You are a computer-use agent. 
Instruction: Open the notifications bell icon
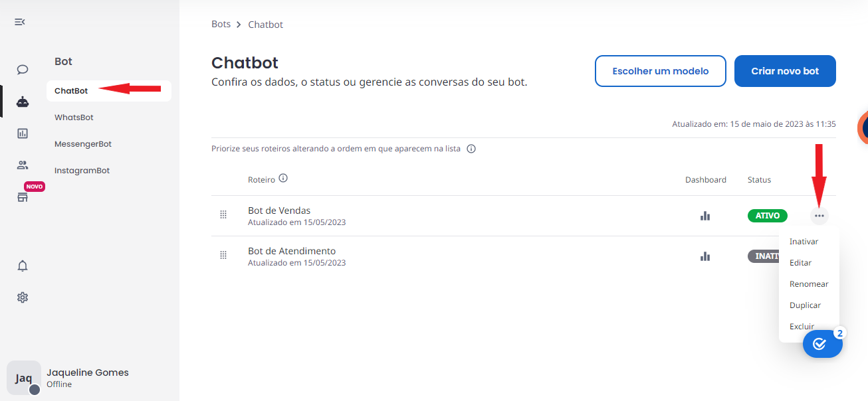(23, 266)
